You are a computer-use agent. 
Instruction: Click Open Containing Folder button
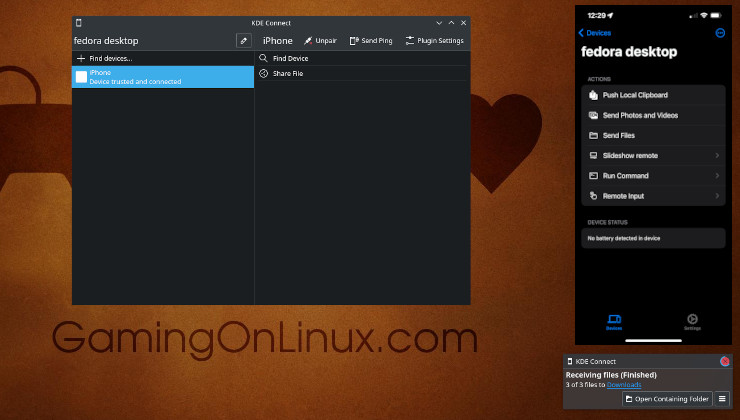[x=667, y=399]
